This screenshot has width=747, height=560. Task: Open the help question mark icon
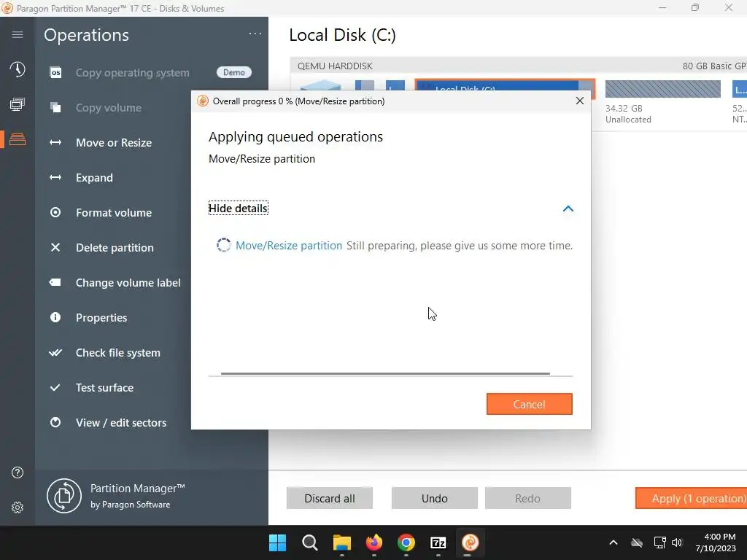[x=18, y=472]
